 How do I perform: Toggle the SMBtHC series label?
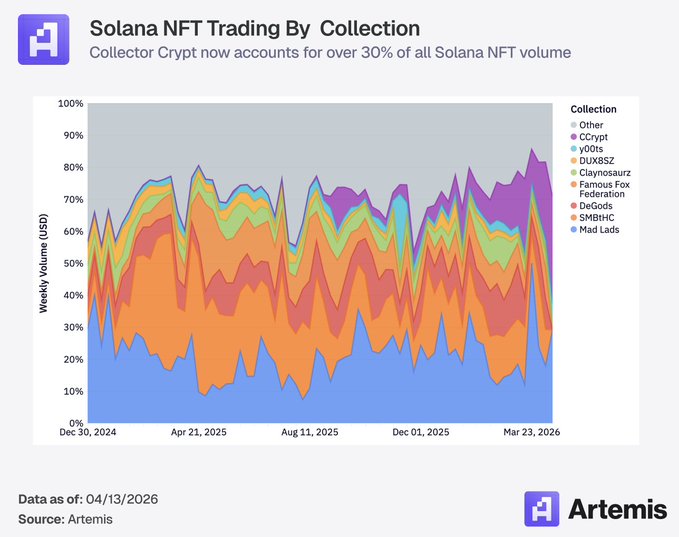599,216
